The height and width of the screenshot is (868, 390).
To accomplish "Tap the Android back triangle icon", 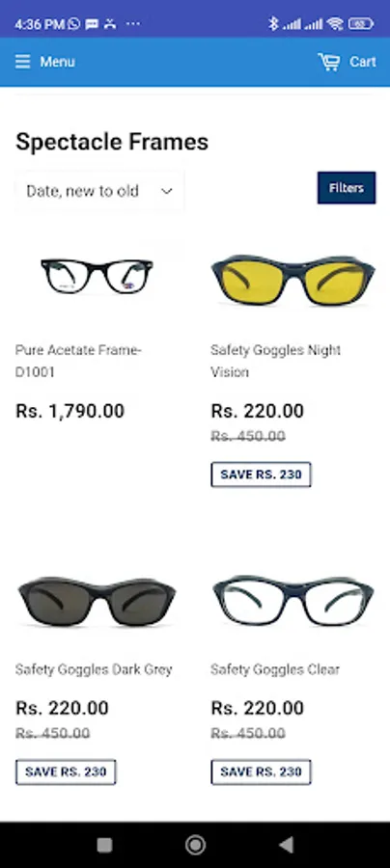I will 286,845.
